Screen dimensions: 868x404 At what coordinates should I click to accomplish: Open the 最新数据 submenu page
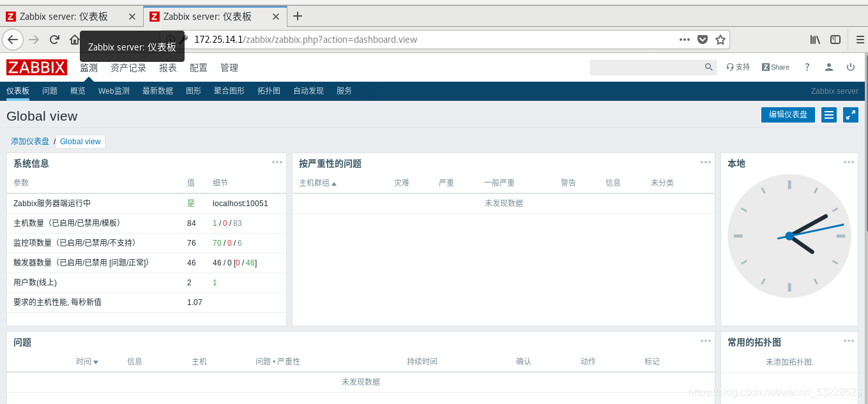point(158,91)
